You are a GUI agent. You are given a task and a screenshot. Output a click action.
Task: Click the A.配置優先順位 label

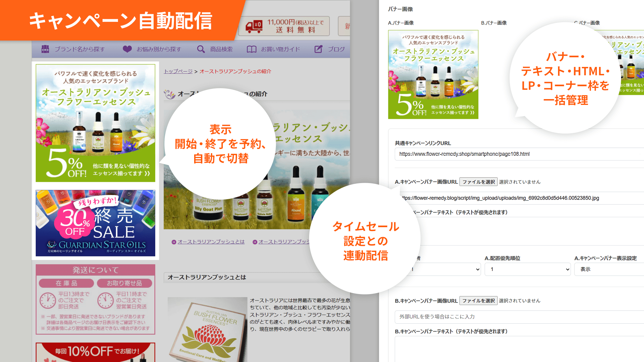(x=502, y=258)
